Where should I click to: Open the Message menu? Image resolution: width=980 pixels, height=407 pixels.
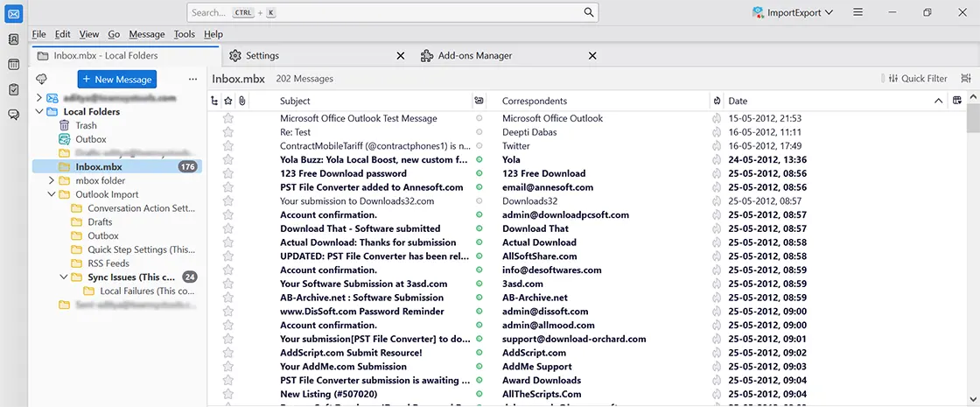[x=147, y=34]
